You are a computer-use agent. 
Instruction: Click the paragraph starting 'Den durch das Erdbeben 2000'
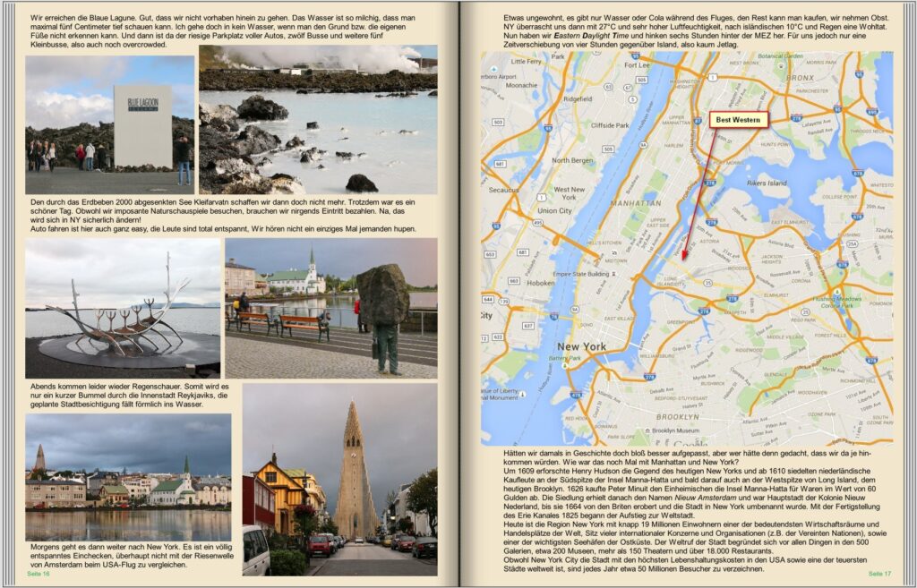[x=223, y=215]
